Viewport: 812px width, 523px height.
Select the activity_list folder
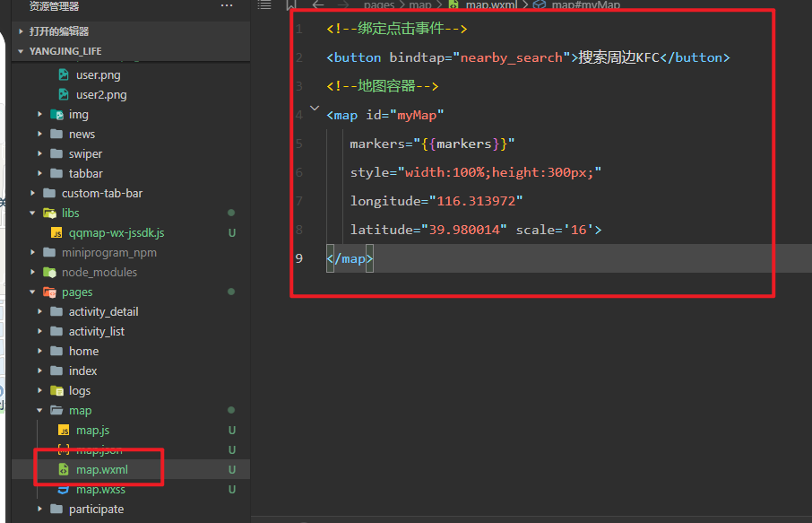coord(96,331)
